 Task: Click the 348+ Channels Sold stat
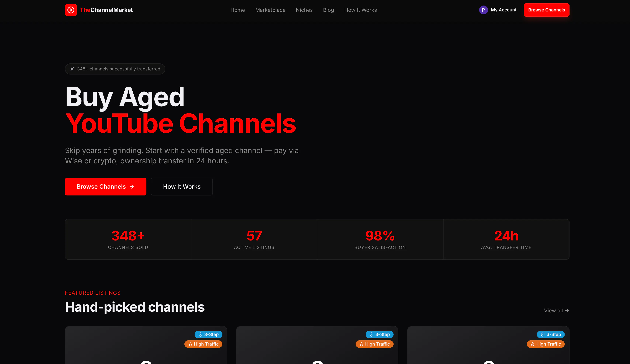[128, 239]
